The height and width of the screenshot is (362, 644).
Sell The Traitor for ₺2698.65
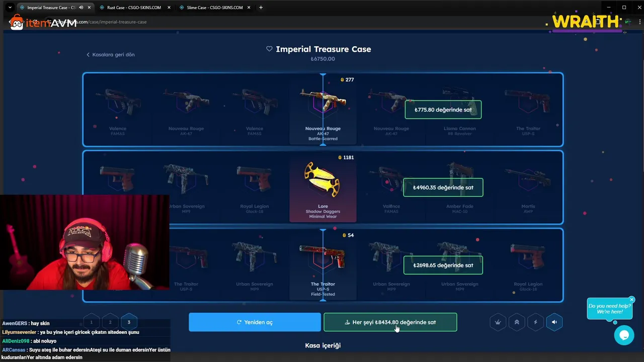tap(443, 265)
